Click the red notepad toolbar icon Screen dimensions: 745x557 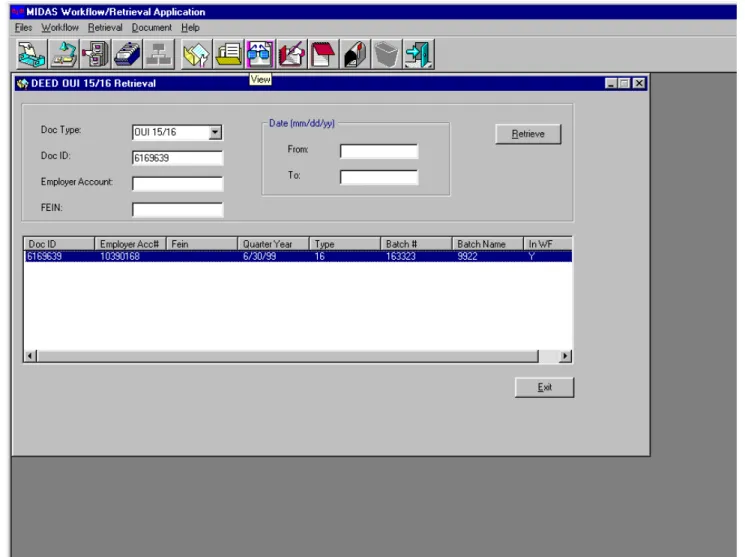[323, 54]
